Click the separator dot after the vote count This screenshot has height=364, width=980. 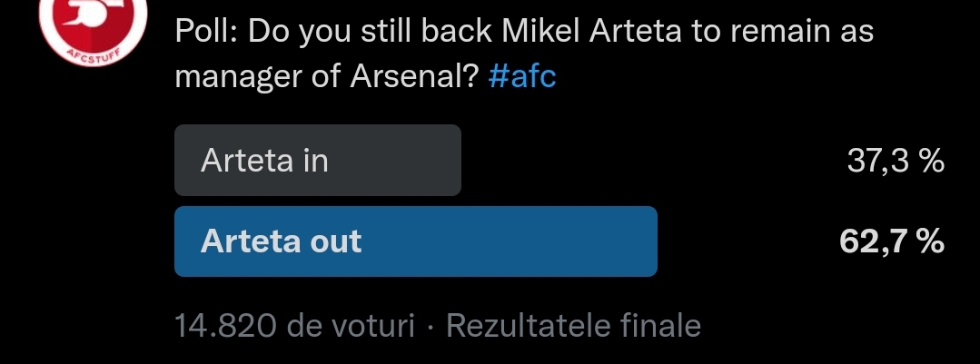430,326
